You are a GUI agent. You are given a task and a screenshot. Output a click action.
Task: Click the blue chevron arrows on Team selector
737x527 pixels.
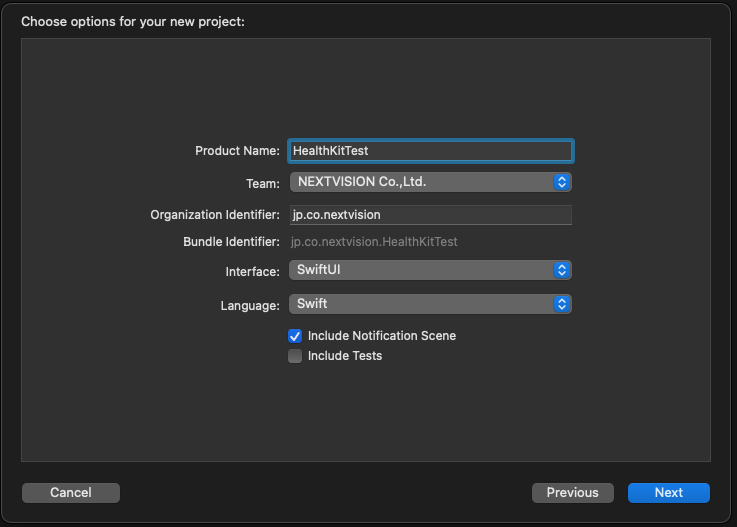(562, 182)
